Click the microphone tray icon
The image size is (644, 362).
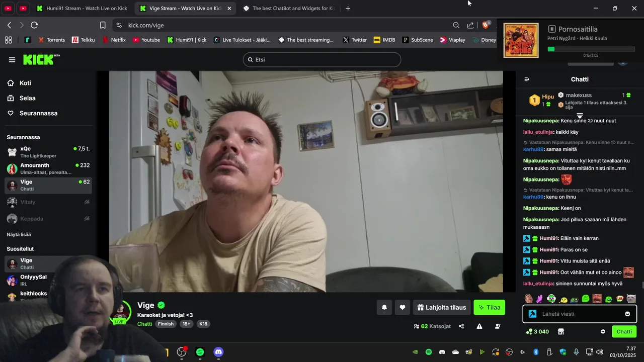pos(576,352)
